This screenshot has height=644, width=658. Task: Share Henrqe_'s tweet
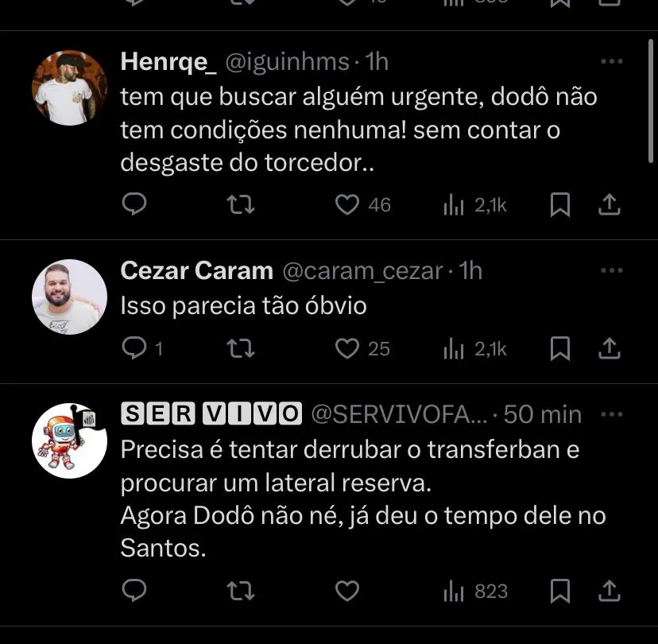[609, 205]
